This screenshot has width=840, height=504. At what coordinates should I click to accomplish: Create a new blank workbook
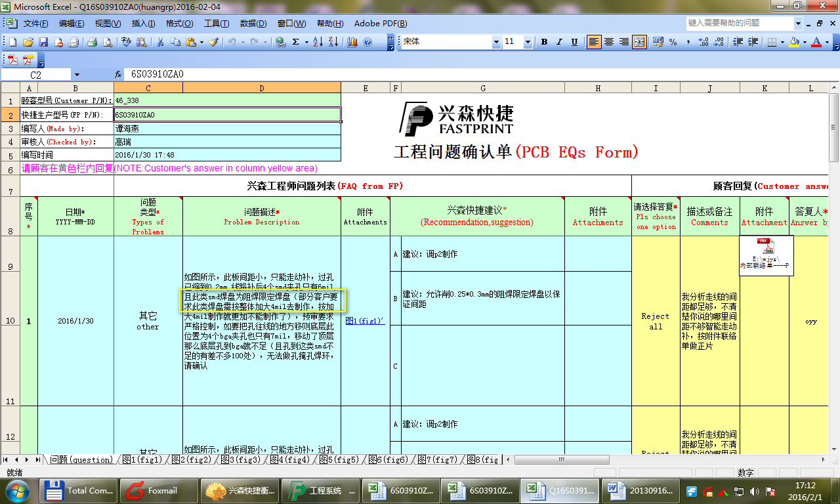(x=12, y=42)
